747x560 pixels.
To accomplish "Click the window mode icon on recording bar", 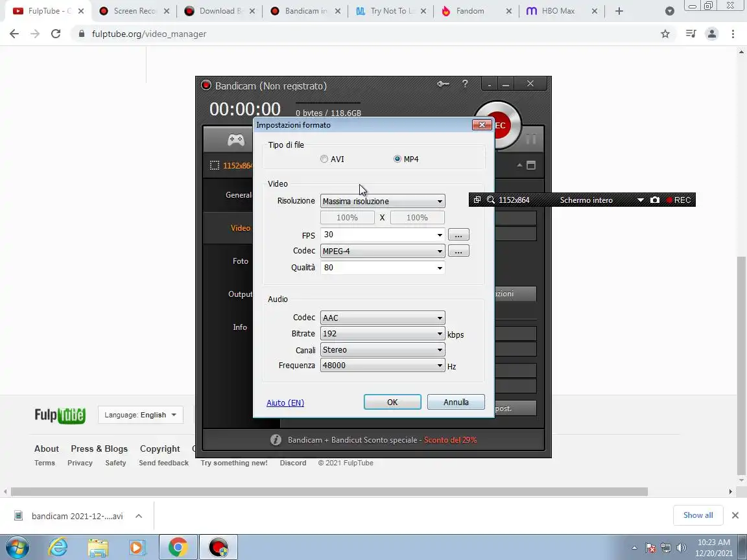I will [477, 200].
